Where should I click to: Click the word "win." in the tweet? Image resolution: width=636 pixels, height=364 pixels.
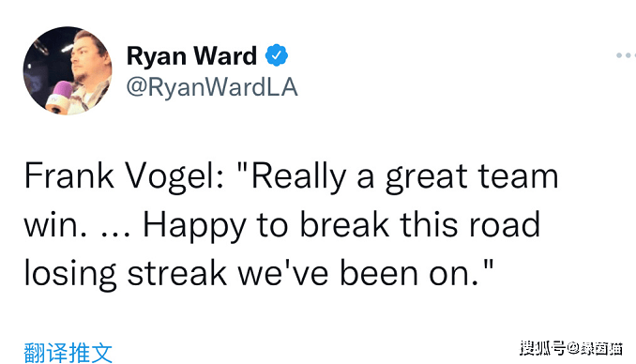[x=55, y=224]
